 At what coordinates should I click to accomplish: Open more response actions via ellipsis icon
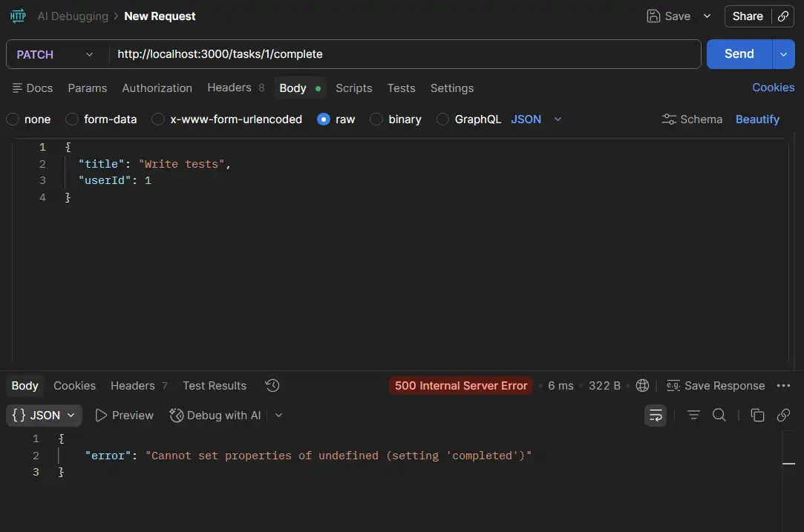pos(784,385)
